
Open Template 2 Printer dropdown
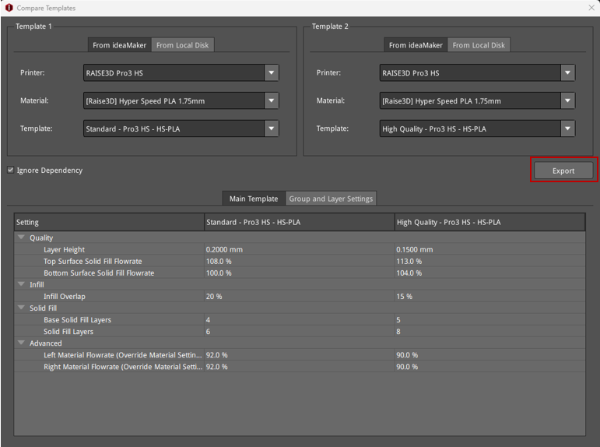[x=478, y=73]
